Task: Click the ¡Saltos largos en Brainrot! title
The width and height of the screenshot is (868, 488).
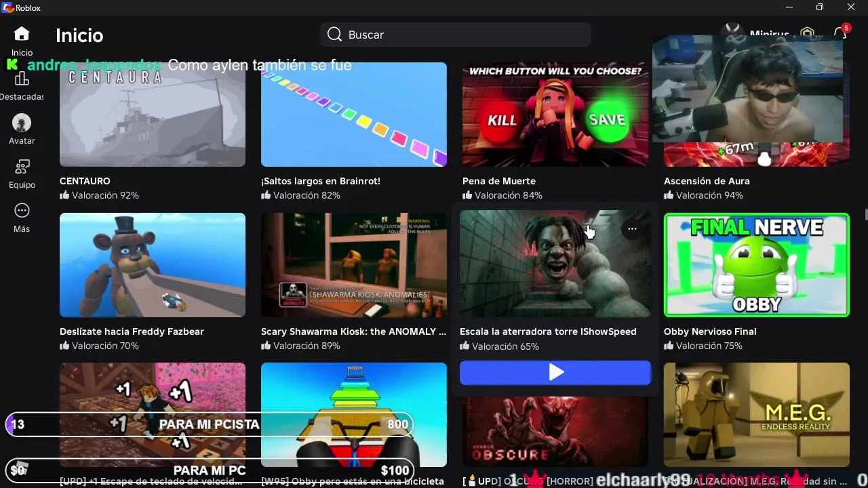Action: tap(321, 181)
